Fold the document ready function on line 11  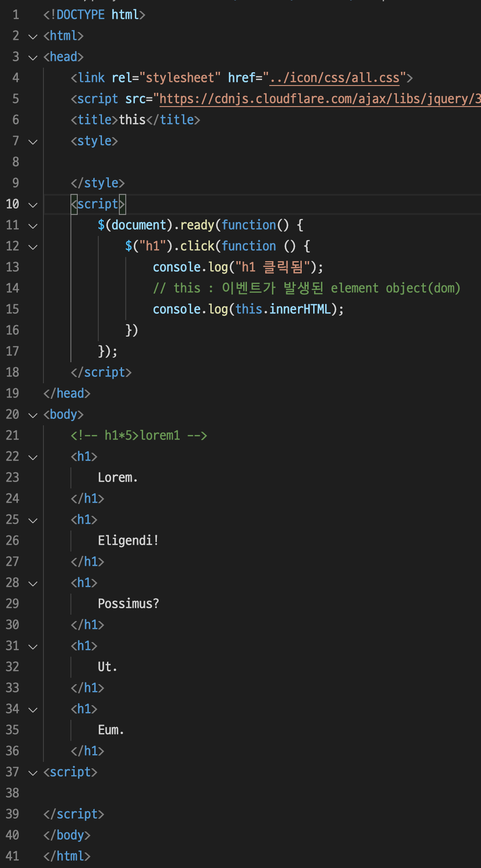pyautogui.click(x=33, y=226)
